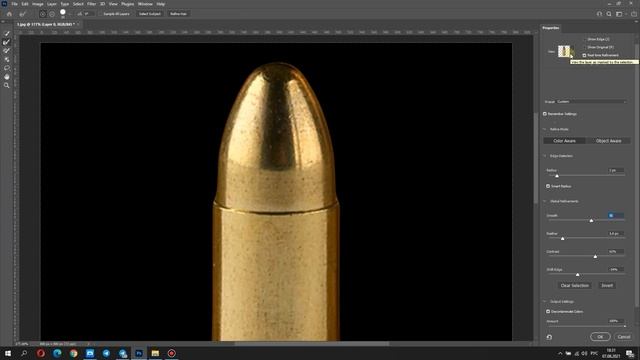
Task: Open File Explorer from taskbar
Action: (155, 353)
